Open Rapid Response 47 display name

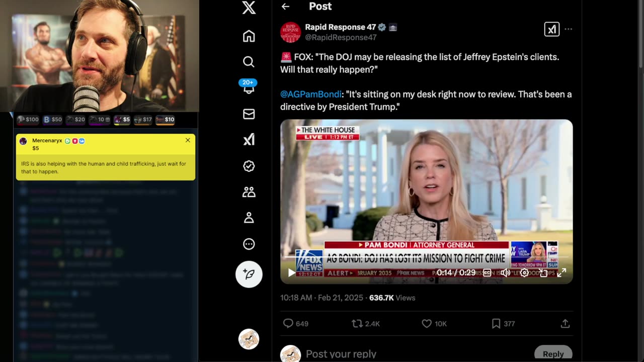340,27
